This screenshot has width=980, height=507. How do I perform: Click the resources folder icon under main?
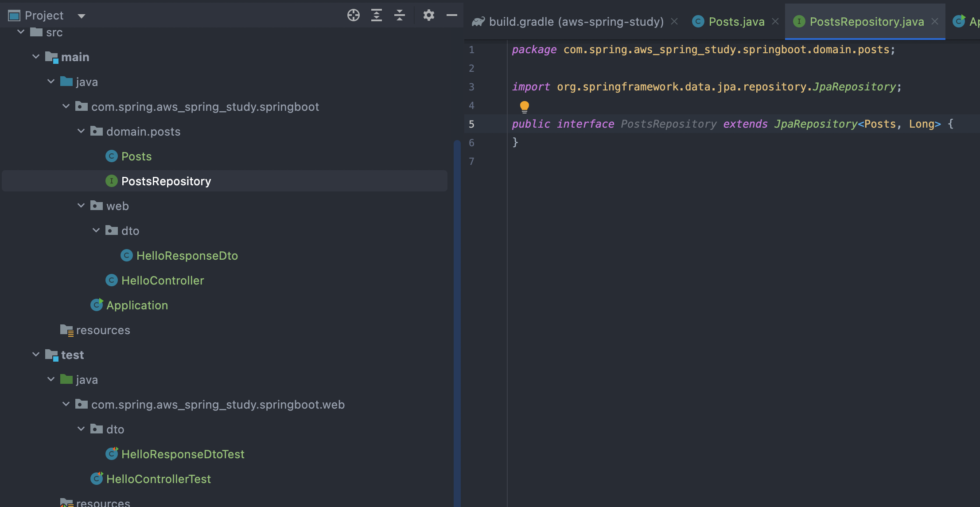click(x=67, y=330)
